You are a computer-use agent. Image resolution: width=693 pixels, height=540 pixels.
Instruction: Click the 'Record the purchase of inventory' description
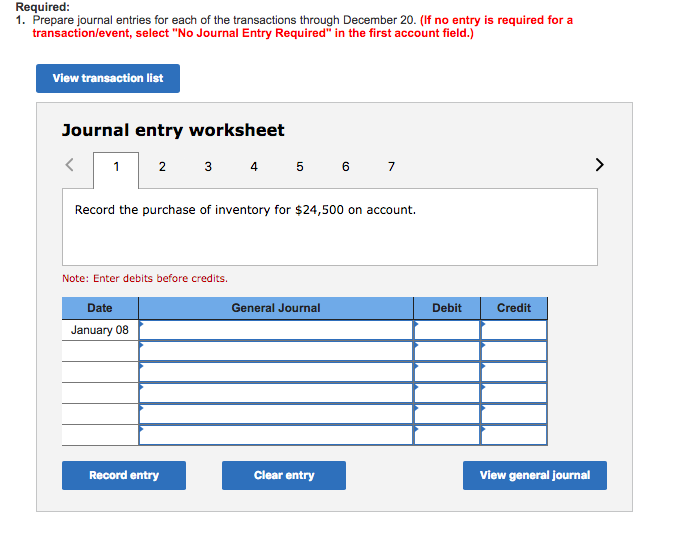[245, 210]
